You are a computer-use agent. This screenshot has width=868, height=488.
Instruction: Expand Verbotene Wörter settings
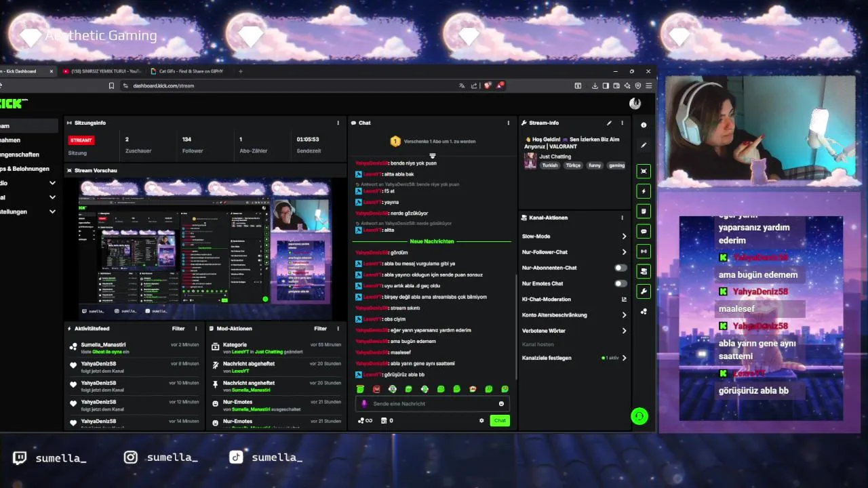tap(624, 331)
